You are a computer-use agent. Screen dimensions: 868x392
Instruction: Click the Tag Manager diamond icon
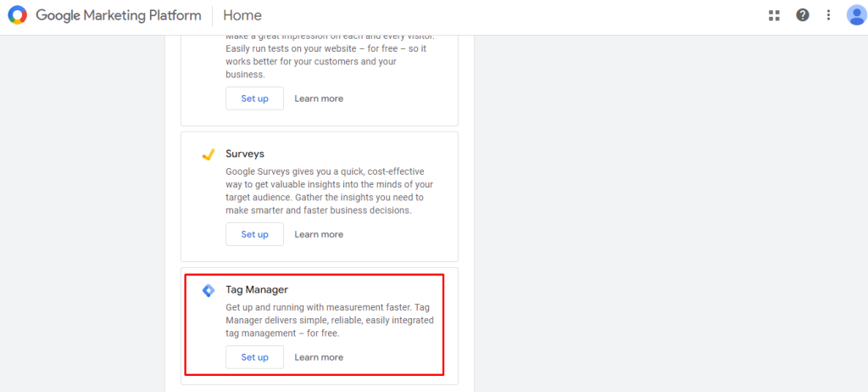point(209,290)
